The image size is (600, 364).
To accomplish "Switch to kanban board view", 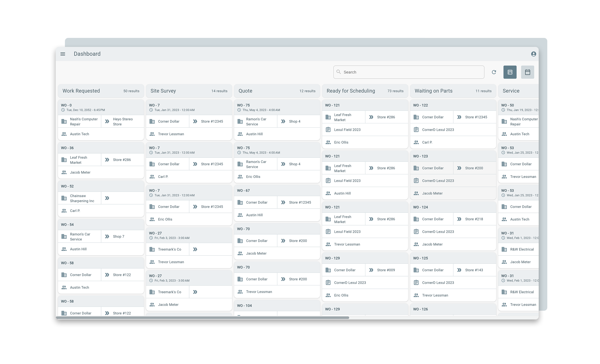I will pyautogui.click(x=510, y=72).
